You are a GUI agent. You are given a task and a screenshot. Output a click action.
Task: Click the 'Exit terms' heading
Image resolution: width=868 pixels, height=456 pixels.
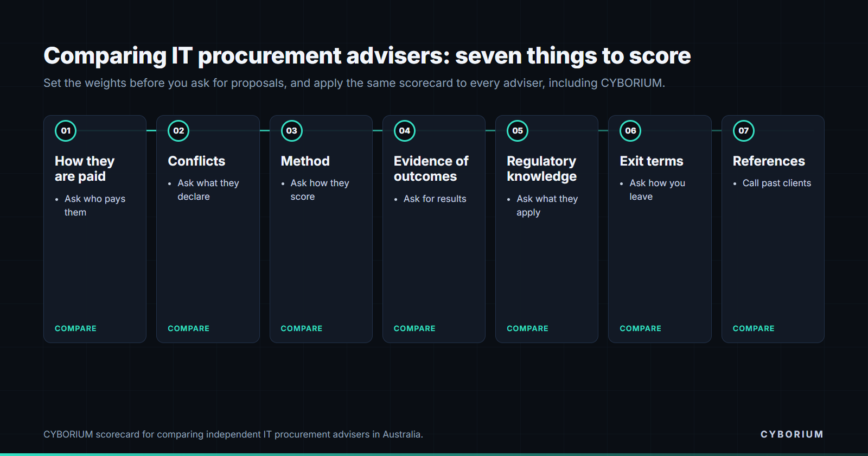pos(652,161)
